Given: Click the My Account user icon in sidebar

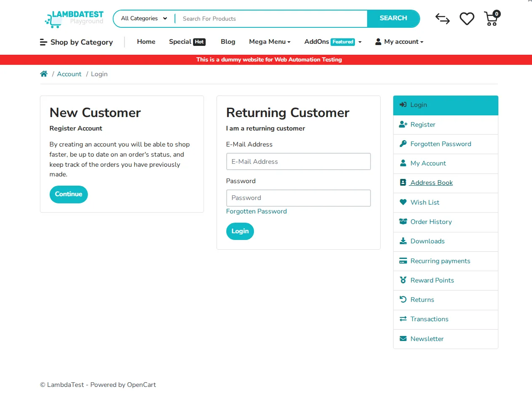Looking at the screenshot, I should tap(403, 163).
